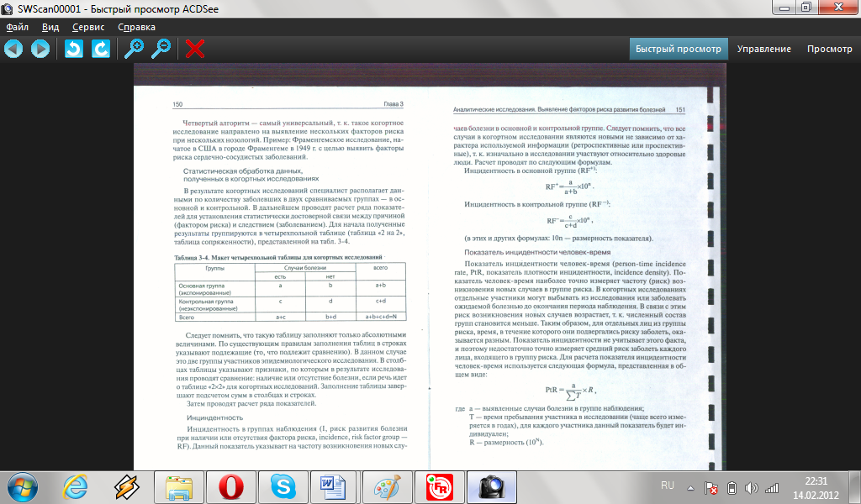Screen dimensions: 861x504
Task: Open ABBYY FineReader taskbar icon
Action: pyautogui.click(x=440, y=487)
